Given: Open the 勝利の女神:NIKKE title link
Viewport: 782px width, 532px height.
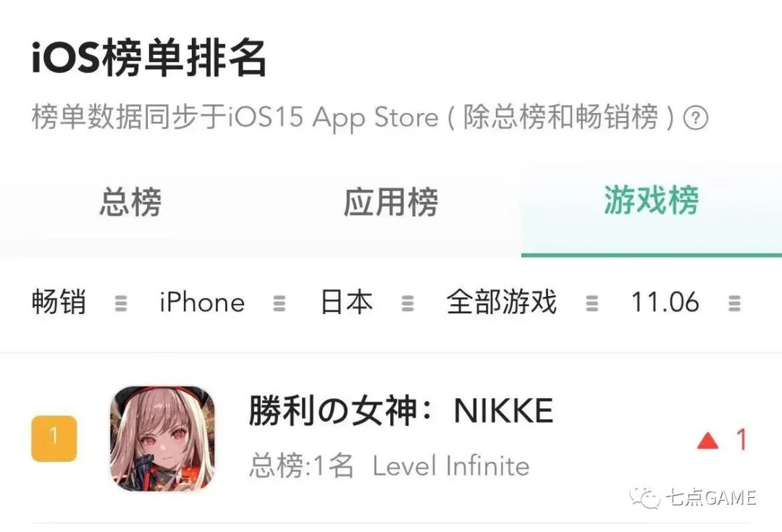Looking at the screenshot, I should point(401,411).
